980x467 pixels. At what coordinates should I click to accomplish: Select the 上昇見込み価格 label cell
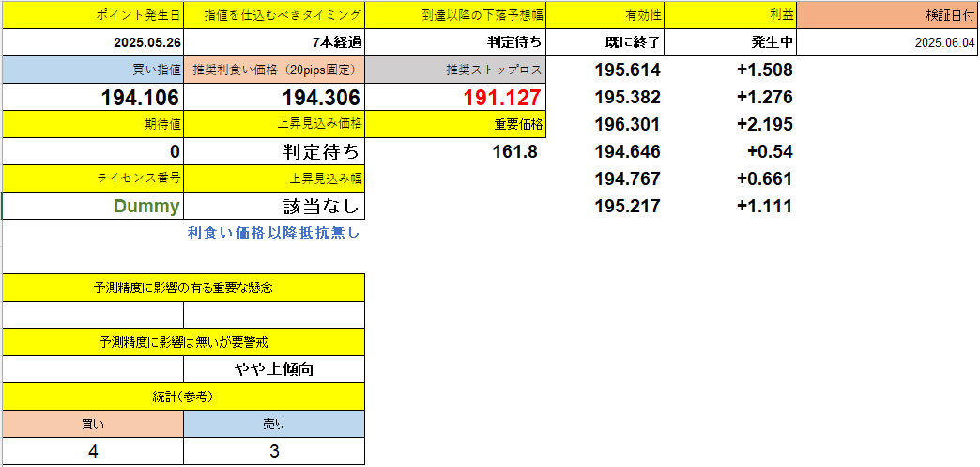tap(274, 124)
